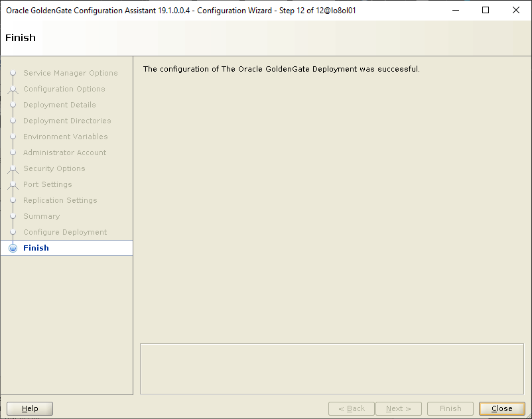Click the Port Settings step node icon

click(13, 184)
